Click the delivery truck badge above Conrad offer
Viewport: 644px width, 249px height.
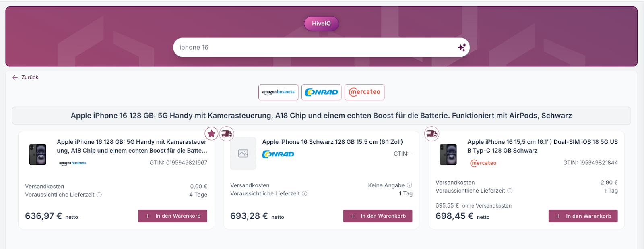[227, 133]
